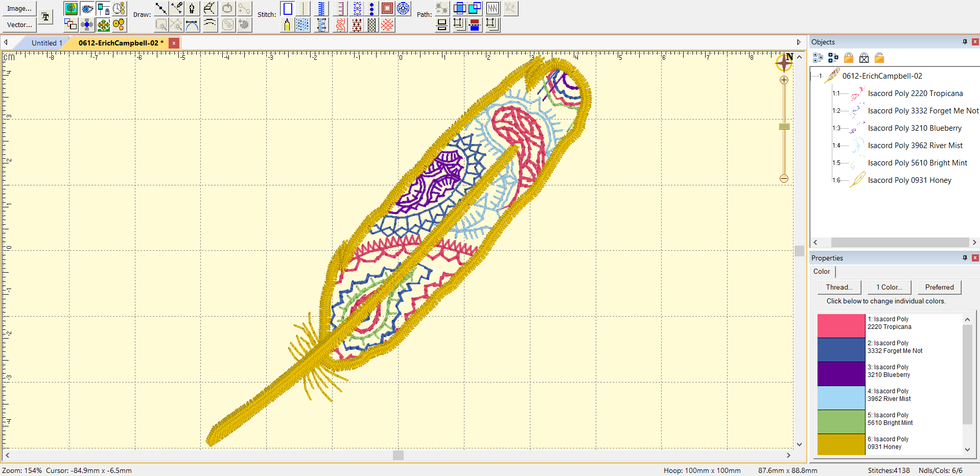The width and height of the screenshot is (980, 476).
Task: Choose the pen nib draw tool
Action: click(192, 9)
